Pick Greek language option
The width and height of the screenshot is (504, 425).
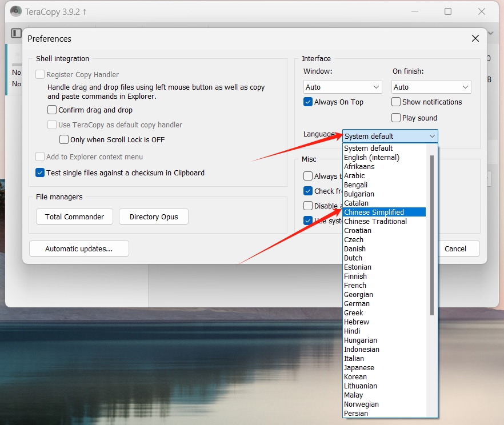click(385, 313)
